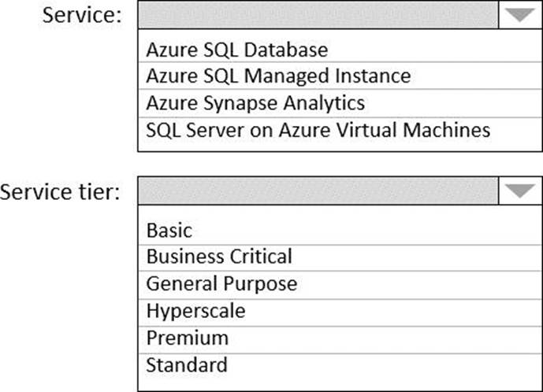This screenshot has width=543, height=392.
Task: Pick Azure Synapse Analytics from list
Action: click(x=255, y=103)
